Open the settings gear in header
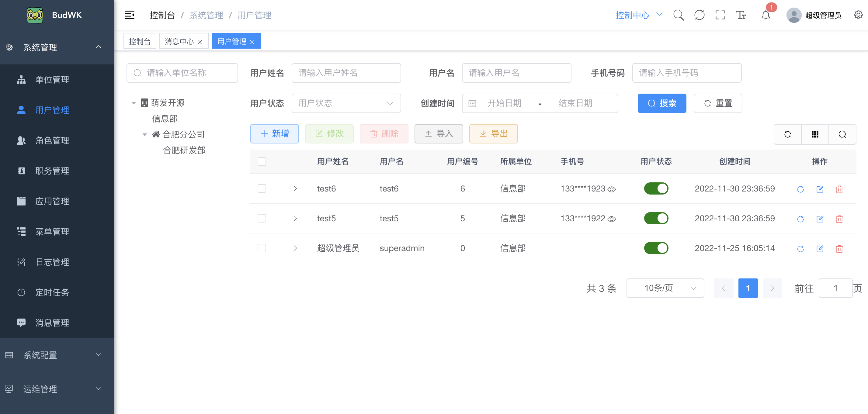Viewport: 868px width, 414px height. [858, 15]
